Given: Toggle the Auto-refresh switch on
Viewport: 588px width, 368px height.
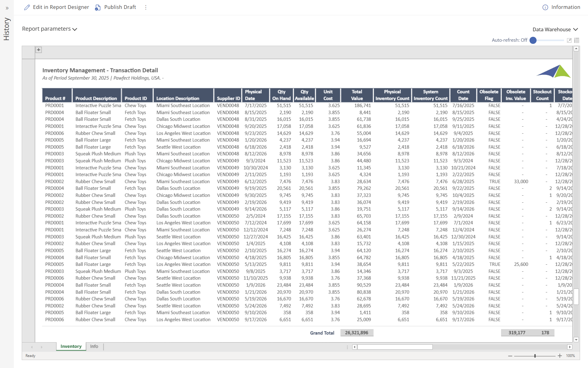Looking at the screenshot, I should [533, 40].
